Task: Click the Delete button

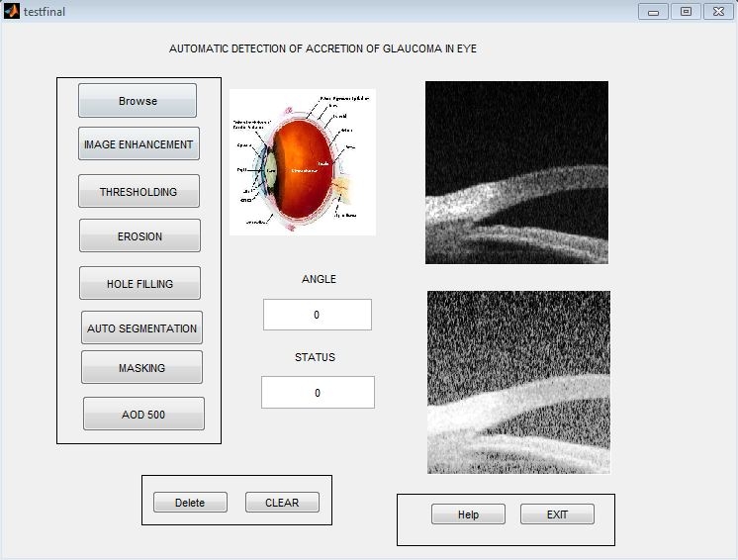Action: coord(190,502)
